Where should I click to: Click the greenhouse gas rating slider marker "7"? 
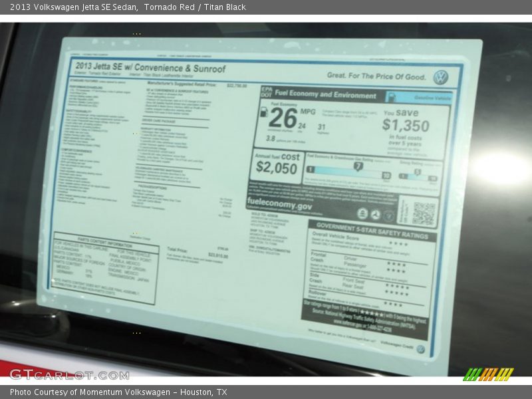358,166
